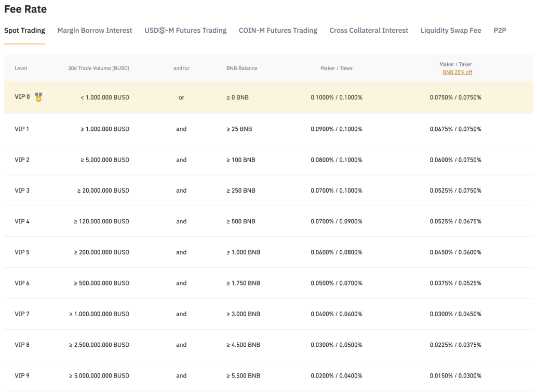Click the ≥ 1.000 BNB balance cell
537x392 pixels.
243,252
